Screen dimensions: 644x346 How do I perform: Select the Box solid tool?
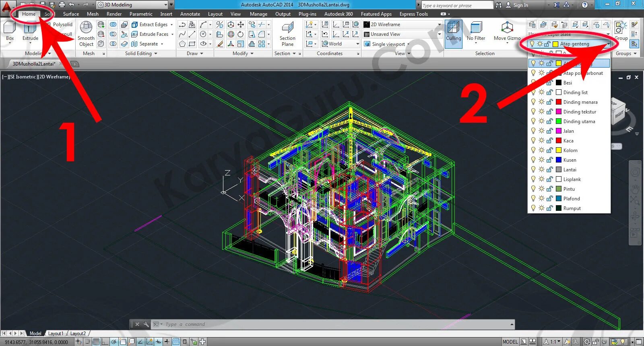(x=10, y=31)
